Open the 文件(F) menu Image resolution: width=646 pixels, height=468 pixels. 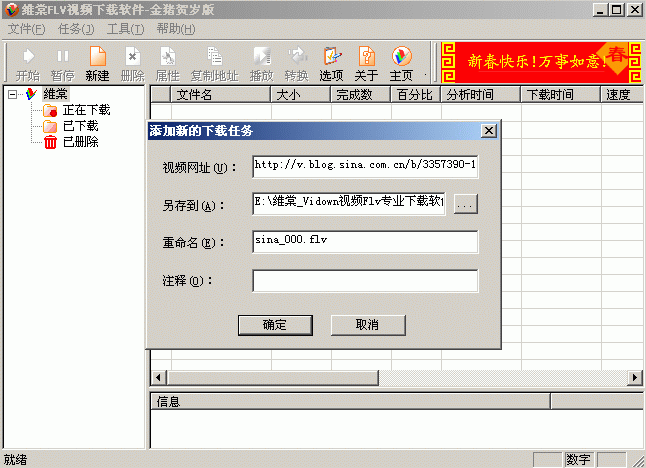pyautogui.click(x=26, y=28)
